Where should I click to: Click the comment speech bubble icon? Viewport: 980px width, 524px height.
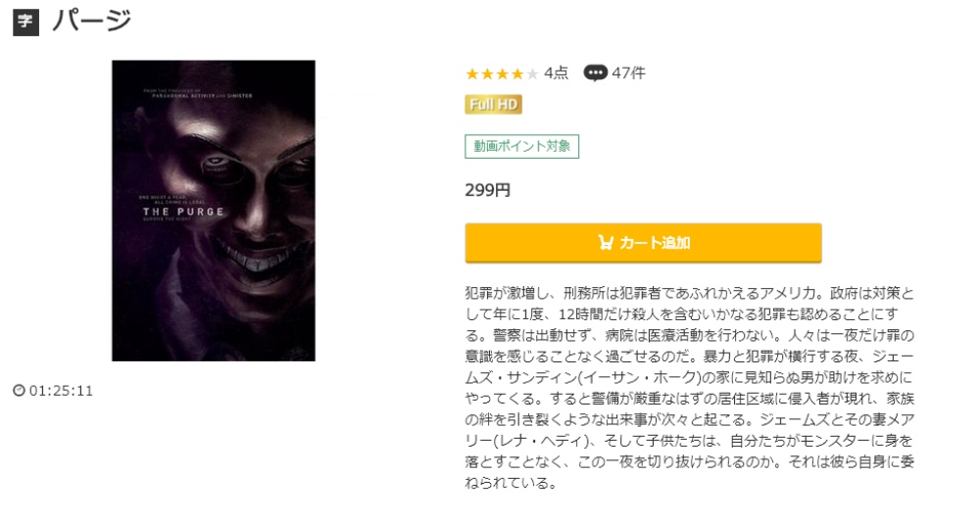point(595,73)
